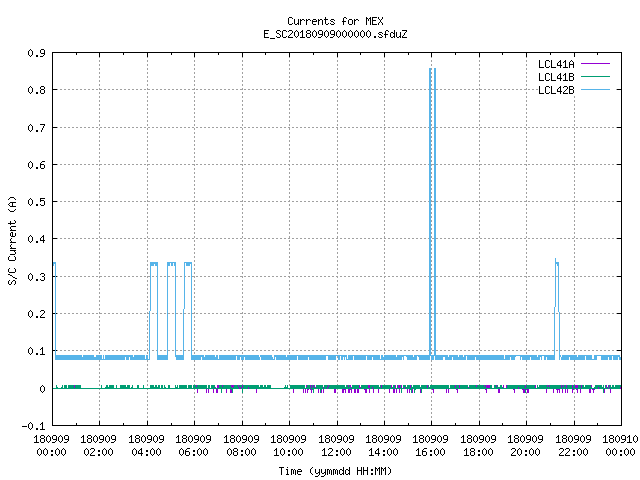This screenshot has width=640, height=480.
Task: Click the blue LCL42B legend line sample
Action: pyautogui.click(x=596, y=90)
